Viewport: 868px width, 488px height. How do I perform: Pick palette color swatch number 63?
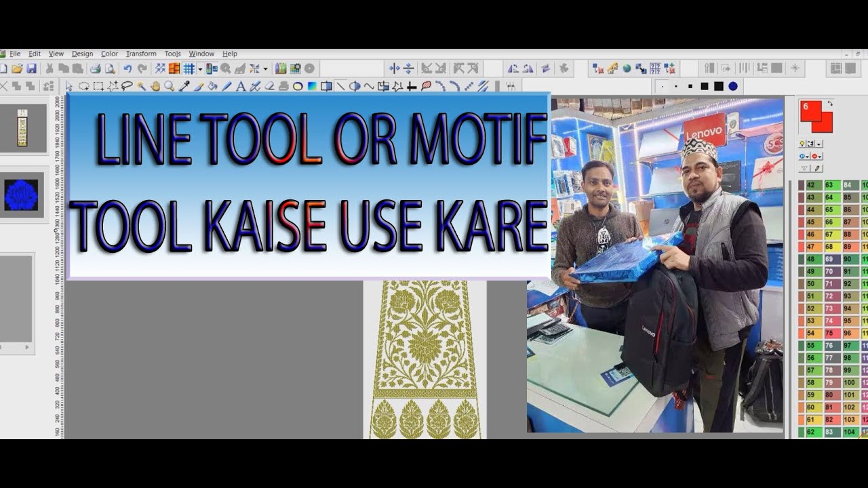tap(833, 184)
